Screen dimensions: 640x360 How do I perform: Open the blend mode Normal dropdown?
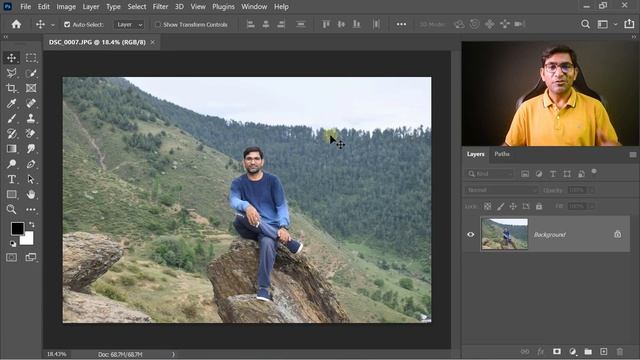click(x=502, y=190)
